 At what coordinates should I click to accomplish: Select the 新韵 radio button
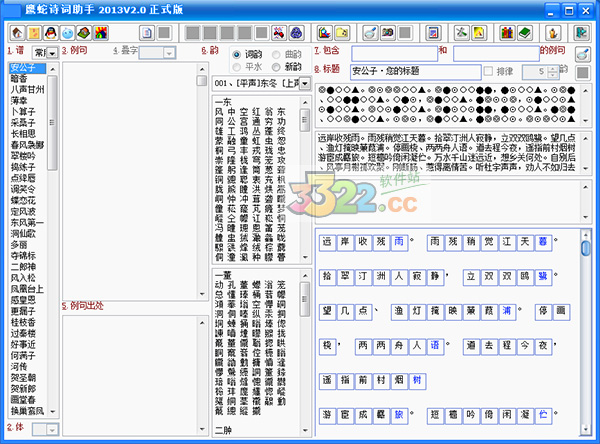276,67
